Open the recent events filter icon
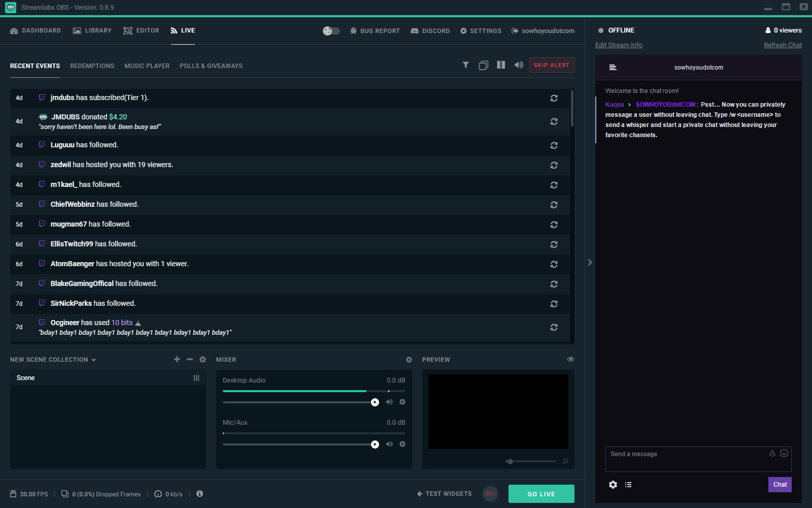The height and width of the screenshot is (508, 812). (x=466, y=65)
